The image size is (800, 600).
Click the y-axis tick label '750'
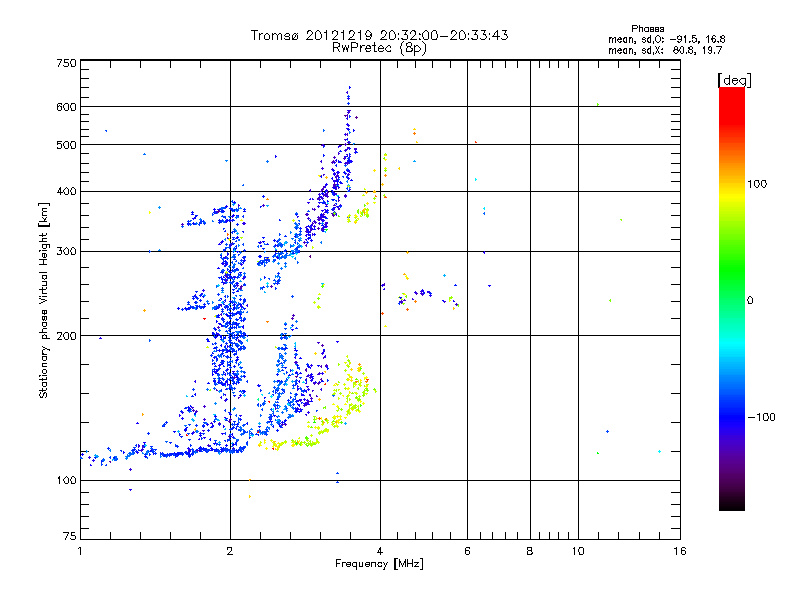pos(66,63)
